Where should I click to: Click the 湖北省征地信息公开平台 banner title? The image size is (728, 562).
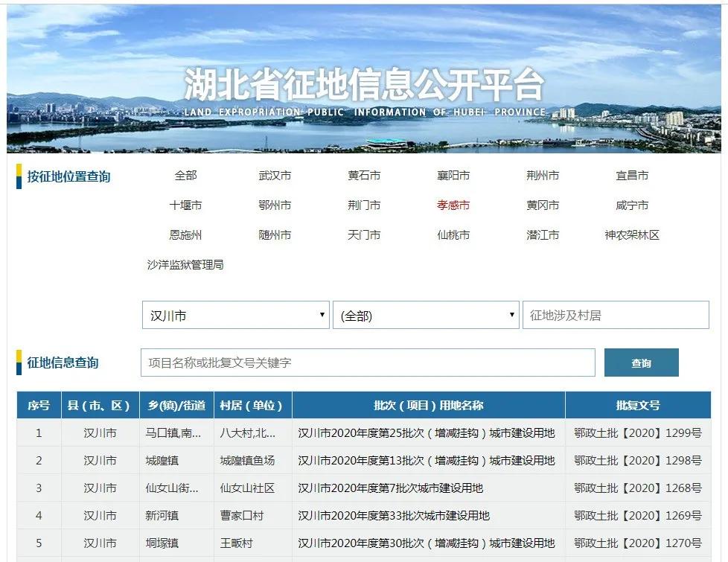coord(364,85)
